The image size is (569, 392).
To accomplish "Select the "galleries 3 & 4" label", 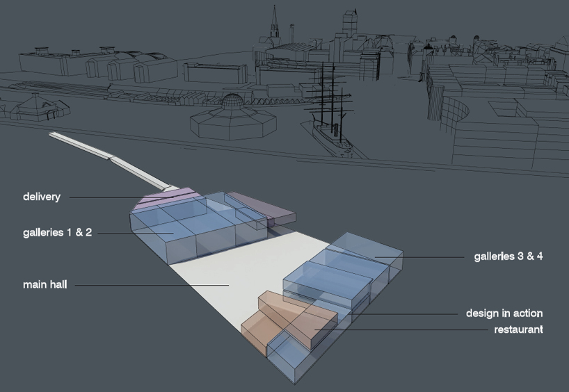I will pos(508,257).
